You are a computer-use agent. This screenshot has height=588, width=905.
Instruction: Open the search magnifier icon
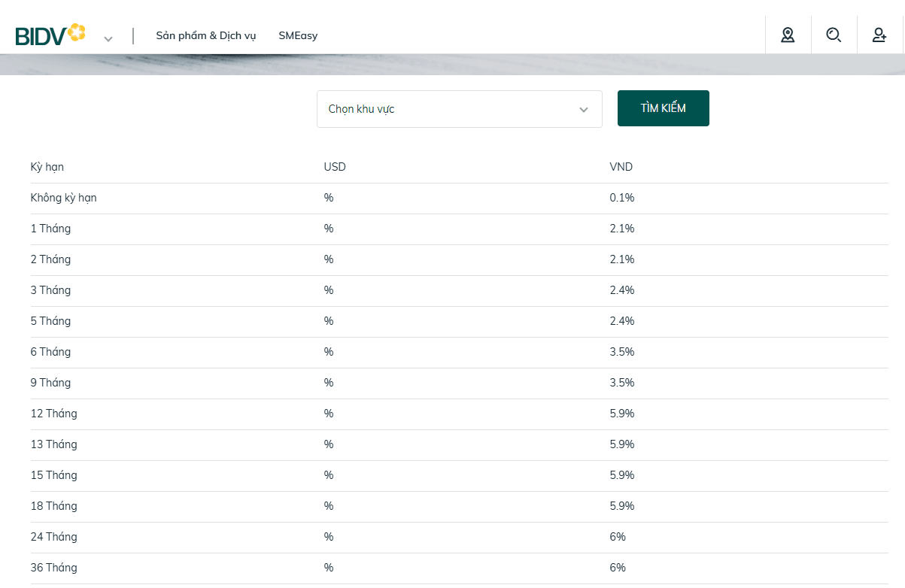[x=834, y=35]
